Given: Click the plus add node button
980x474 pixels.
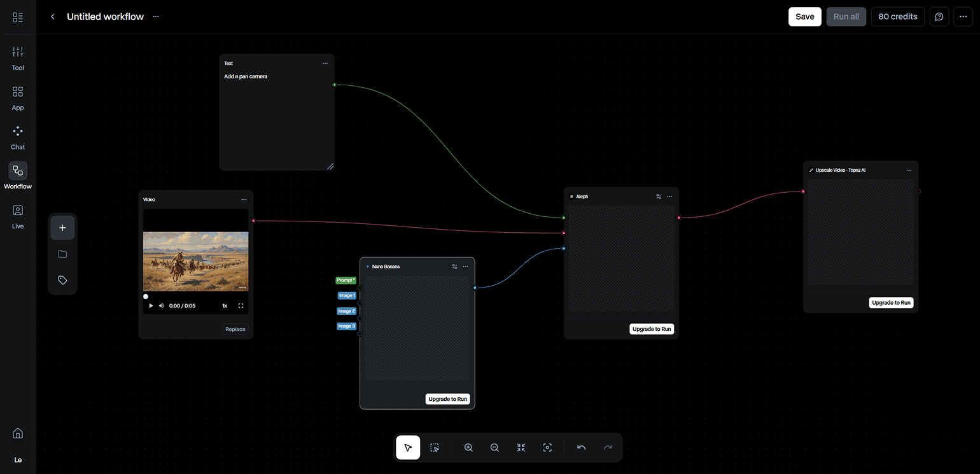Looking at the screenshot, I should point(62,228).
